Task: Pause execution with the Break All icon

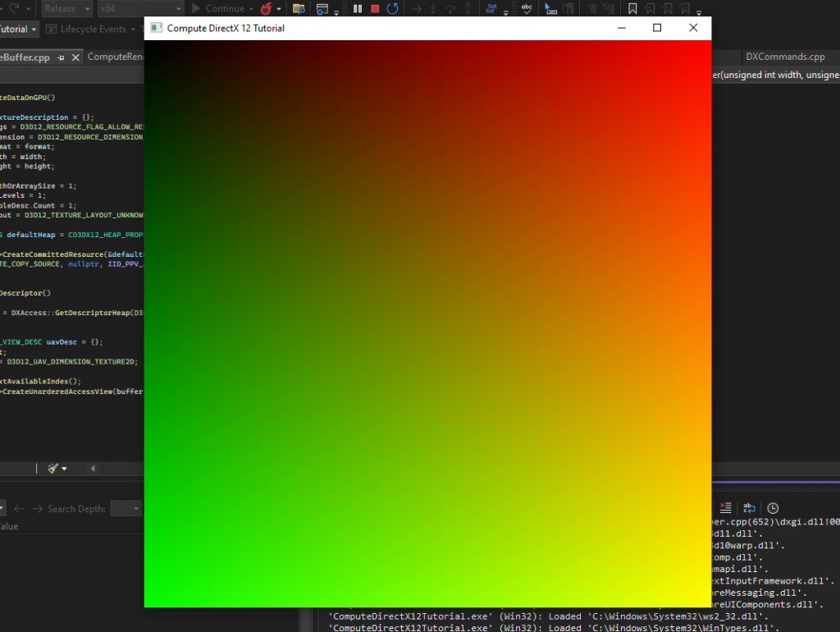Action: pos(358,9)
